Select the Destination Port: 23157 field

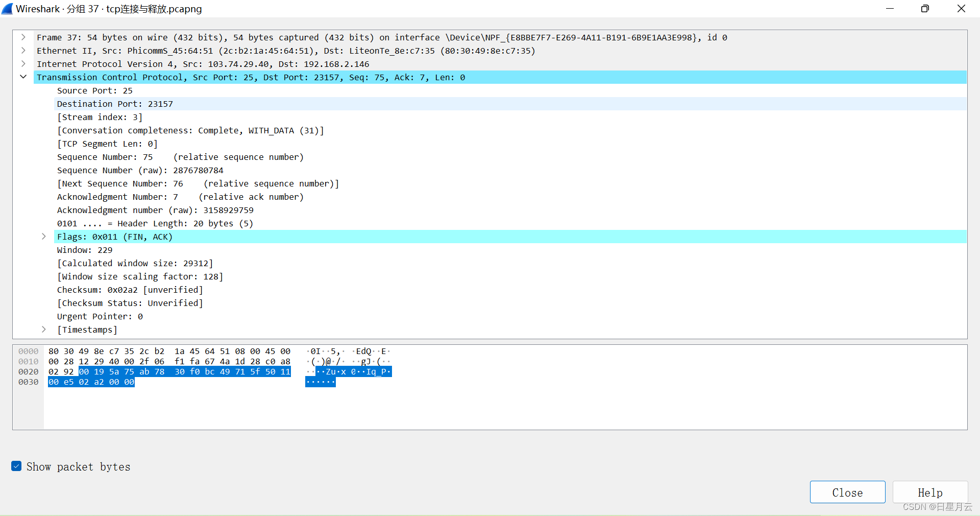(510, 104)
